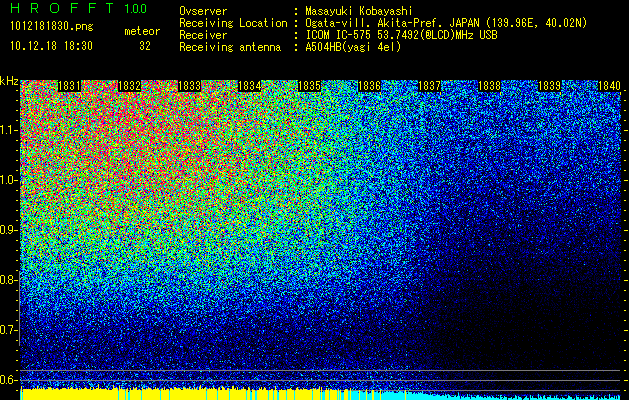Viewport: 629px width, 400px height.
Task: Click the ICOM IC-575 53.7492 MHz USB text
Action: point(402,35)
